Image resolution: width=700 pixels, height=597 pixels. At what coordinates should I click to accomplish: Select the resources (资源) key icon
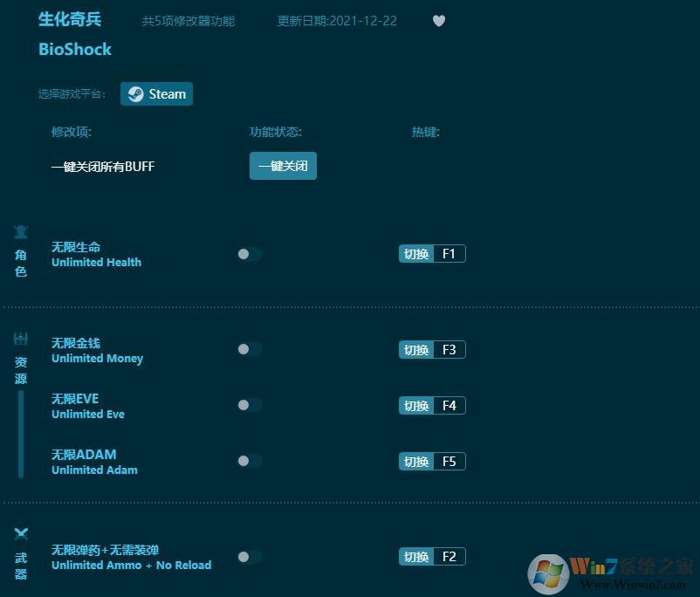[x=21, y=338]
